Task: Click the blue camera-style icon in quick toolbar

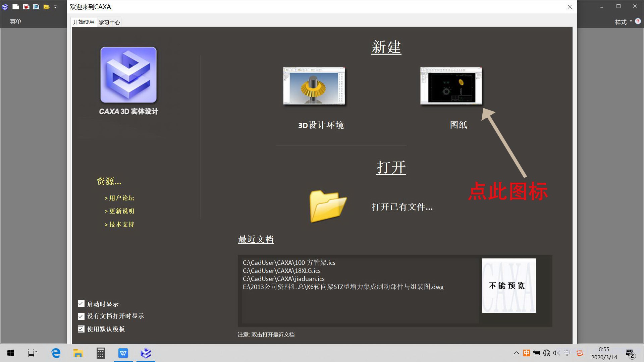Action: point(36,7)
